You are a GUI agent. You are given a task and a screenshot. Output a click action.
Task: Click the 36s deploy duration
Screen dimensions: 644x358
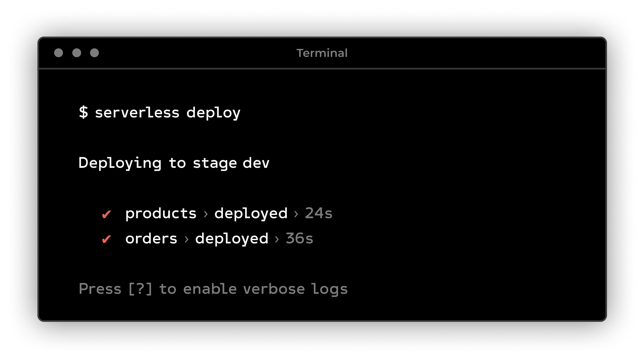pyautogui.click(x=299, y=238)
